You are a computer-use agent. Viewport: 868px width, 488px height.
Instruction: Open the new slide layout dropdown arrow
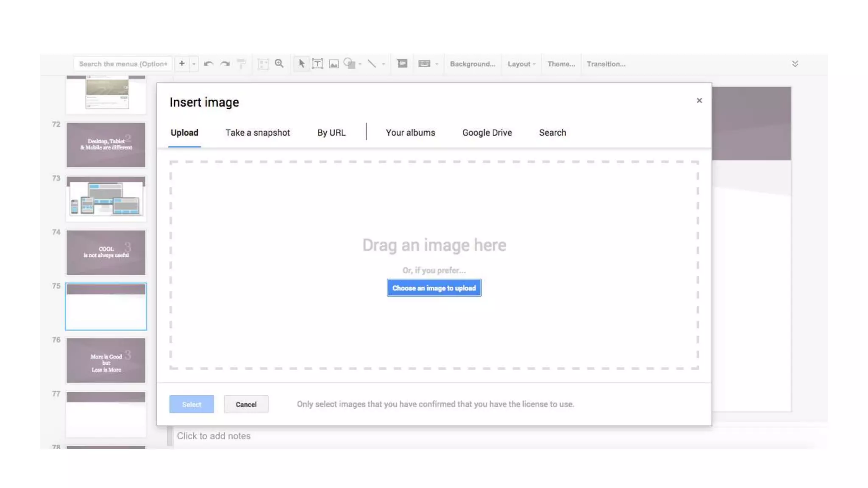point(194,64)
